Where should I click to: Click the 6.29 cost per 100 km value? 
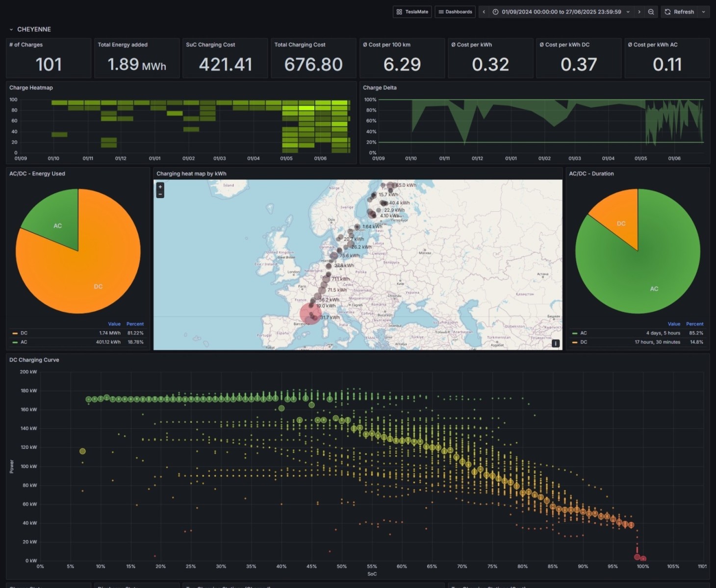click(x=402, y=64)
